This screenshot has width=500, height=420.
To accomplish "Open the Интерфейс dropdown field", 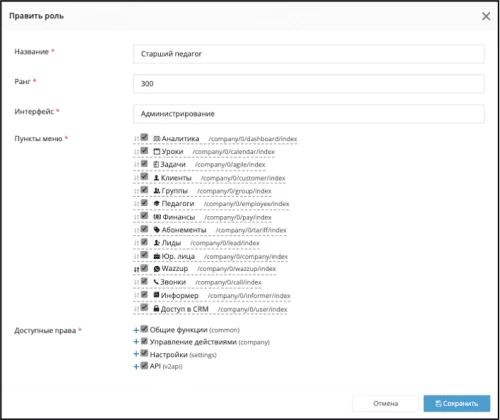I will [309, 114].
